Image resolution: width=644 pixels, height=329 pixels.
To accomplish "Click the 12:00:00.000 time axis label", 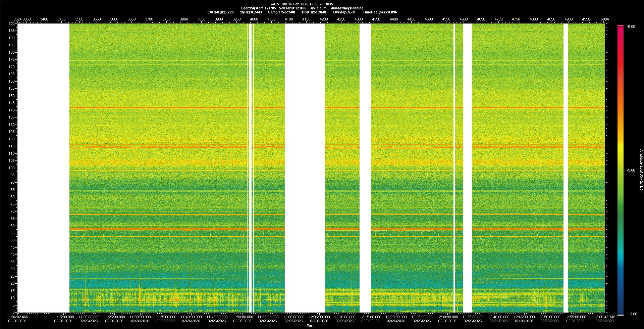I will (x=293, y=317).
